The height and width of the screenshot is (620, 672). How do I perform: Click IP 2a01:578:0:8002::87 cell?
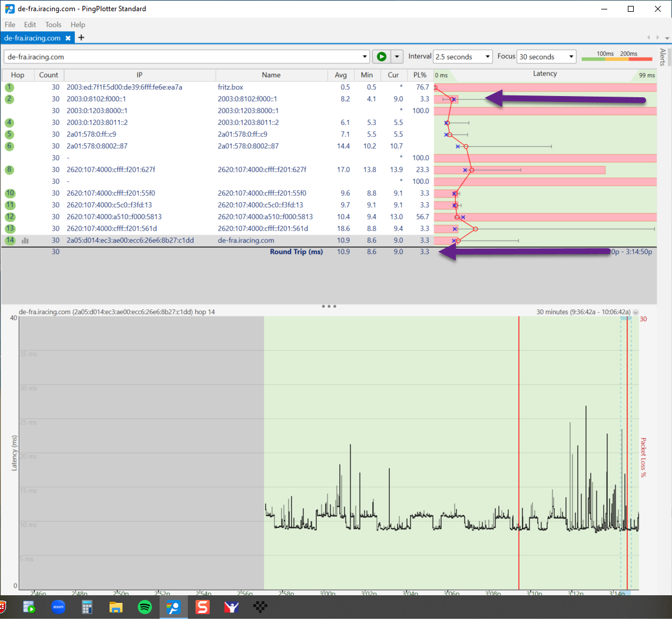pos(97,146)
